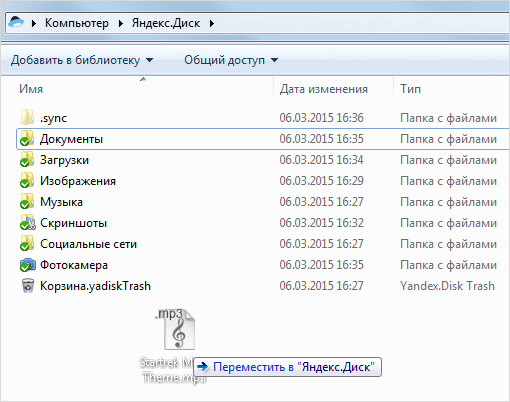
Task: Click the Музыка folder icon
Action: (27, 202)
